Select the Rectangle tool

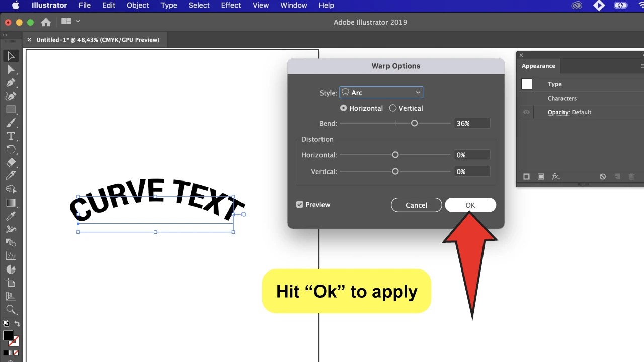tap(11, 109)
